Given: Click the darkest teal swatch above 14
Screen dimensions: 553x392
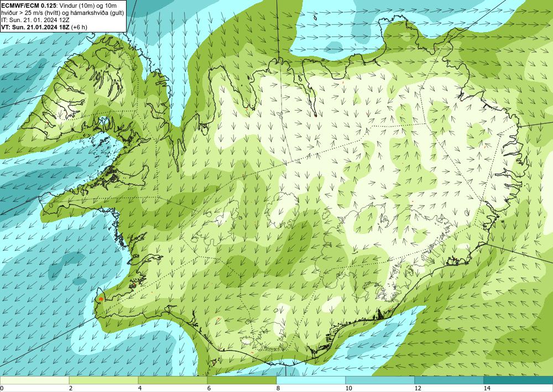Looking at the screenshot, I should click(519, 380).
